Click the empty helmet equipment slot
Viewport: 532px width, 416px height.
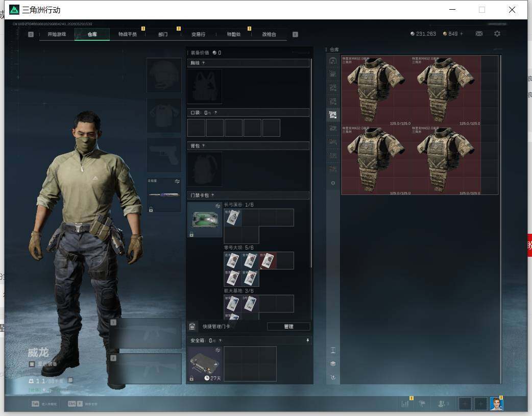(164, 75)
